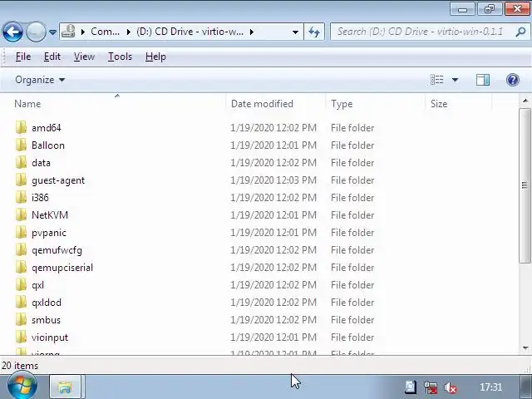This screenshot has width=532, height=399.
Task: Click the search magnifier icon
Action: click(520, 32)
